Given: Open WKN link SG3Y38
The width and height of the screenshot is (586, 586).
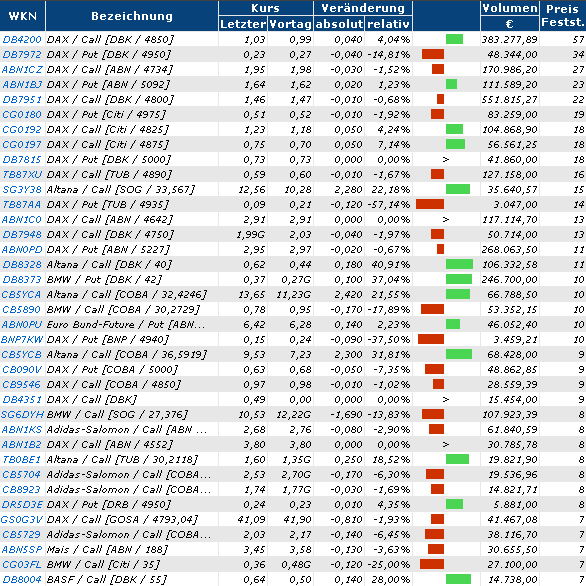Looking at the screenshot, I should (22, 189).
